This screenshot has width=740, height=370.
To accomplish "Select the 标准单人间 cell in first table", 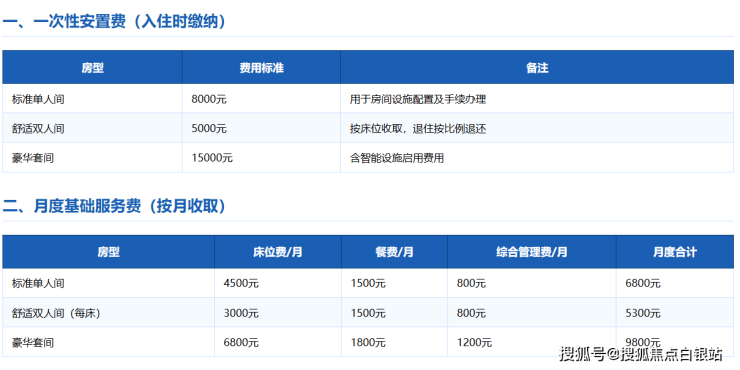I will click(x=38, y=99).
